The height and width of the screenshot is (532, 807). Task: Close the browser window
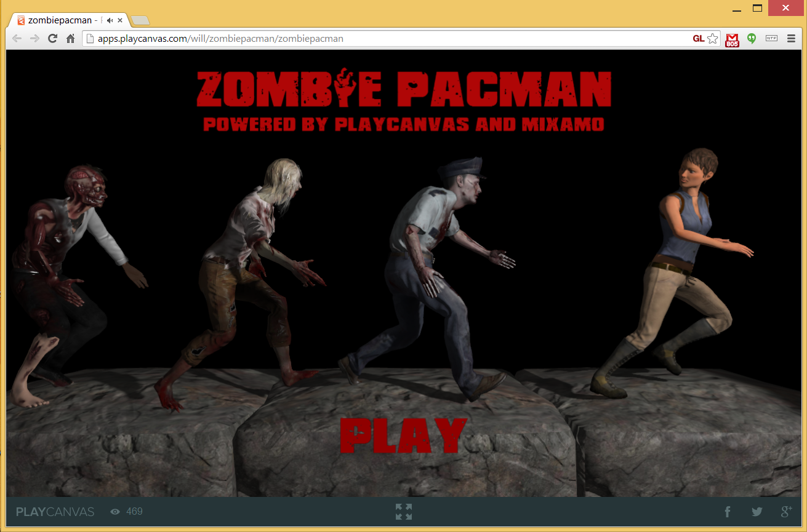click(x=785, y=8)
